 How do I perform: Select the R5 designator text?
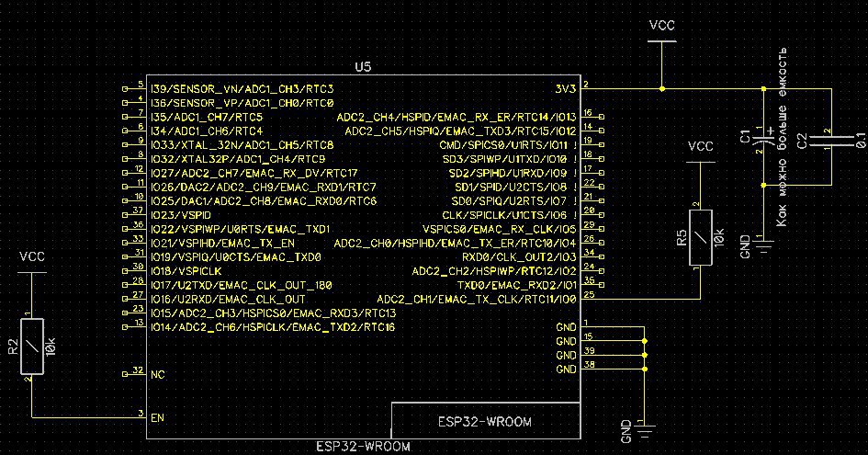click(x=682, y=238)
